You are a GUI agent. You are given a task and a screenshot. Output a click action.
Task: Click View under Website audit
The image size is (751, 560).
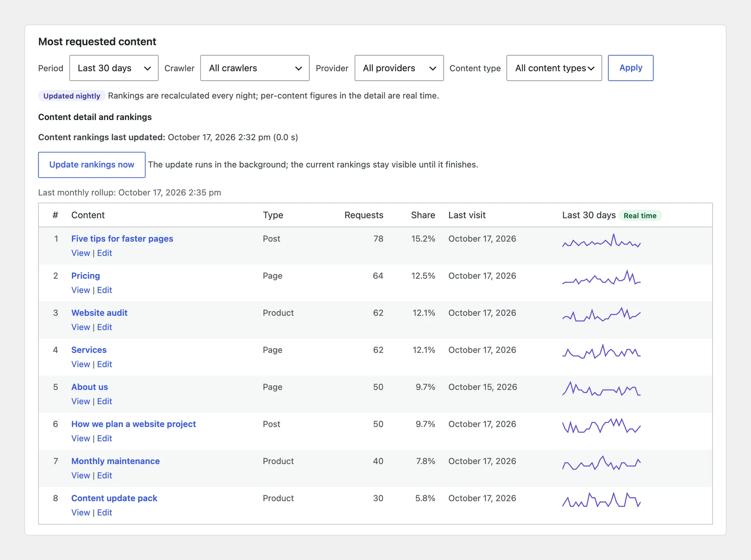[x=81, y=327]
